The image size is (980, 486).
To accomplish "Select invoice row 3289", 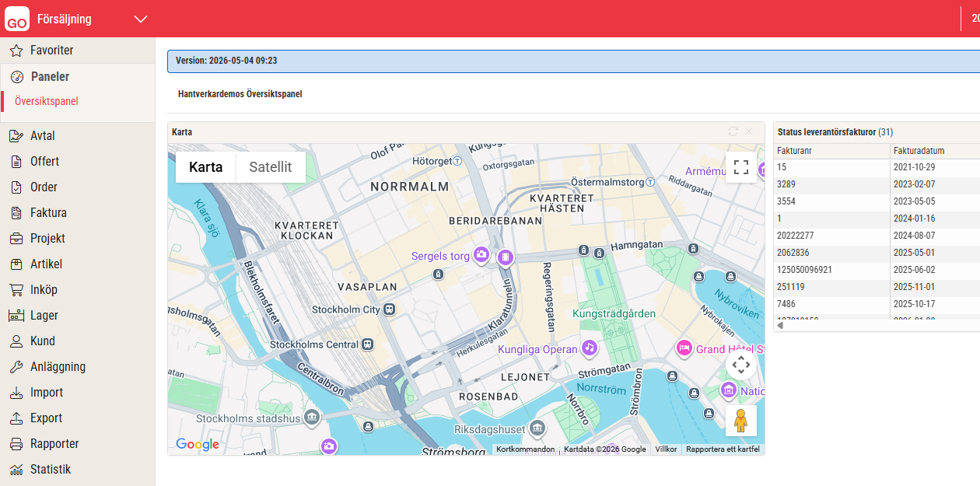I will pyautogui.click(x=877, y=184).
